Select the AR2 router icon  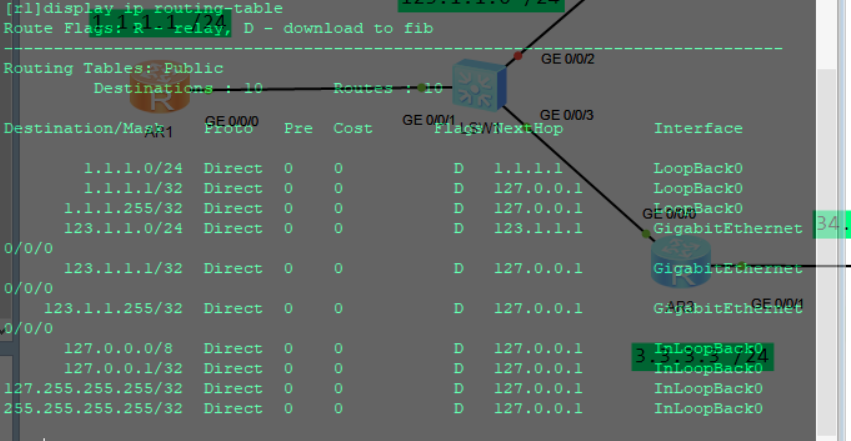(681, 263)
